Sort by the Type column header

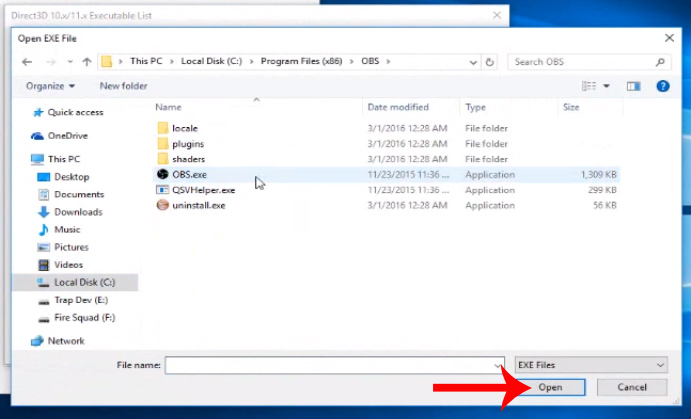point(475,107)
